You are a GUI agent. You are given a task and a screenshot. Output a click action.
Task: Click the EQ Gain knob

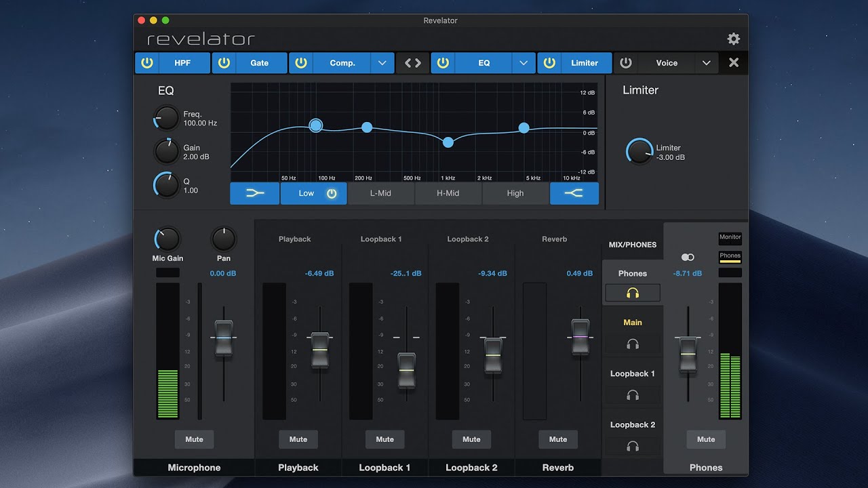(166, 152)
